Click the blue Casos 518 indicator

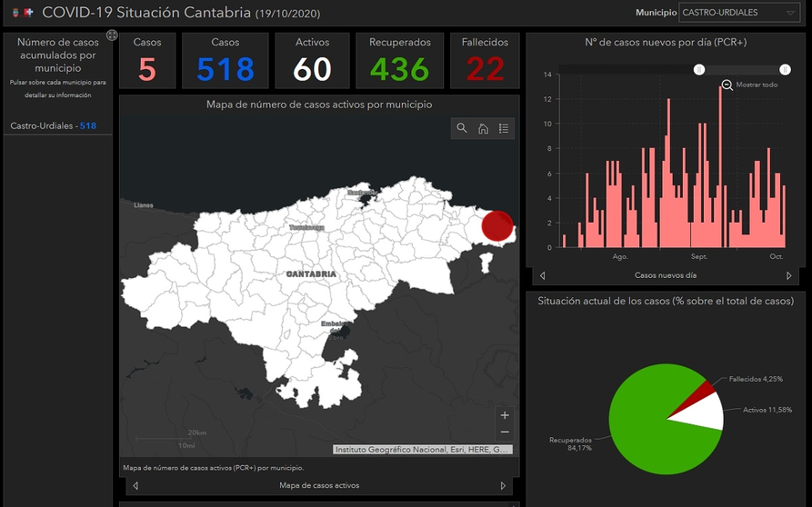coord(226,61)
